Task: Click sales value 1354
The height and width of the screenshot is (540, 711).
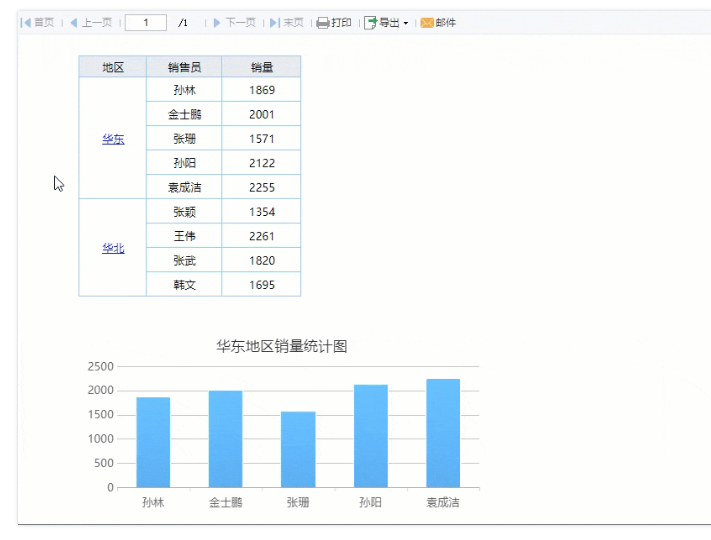Action: click(262, 212)
